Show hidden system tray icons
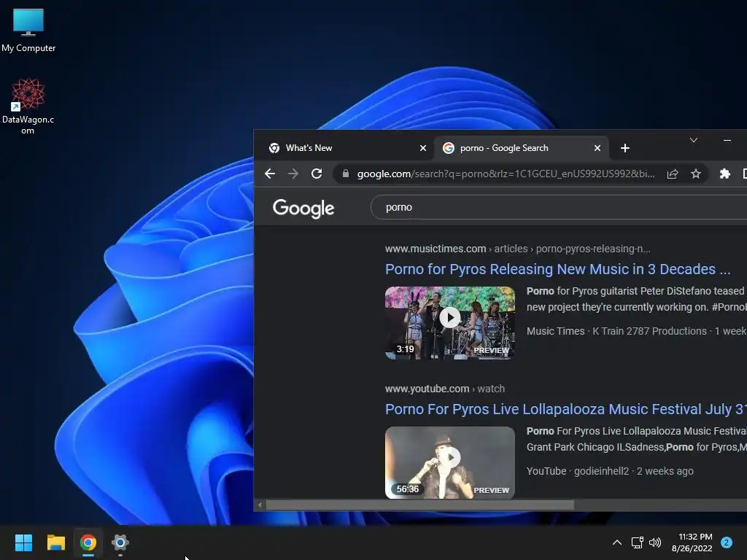747x560 pixels. (617, 542)
